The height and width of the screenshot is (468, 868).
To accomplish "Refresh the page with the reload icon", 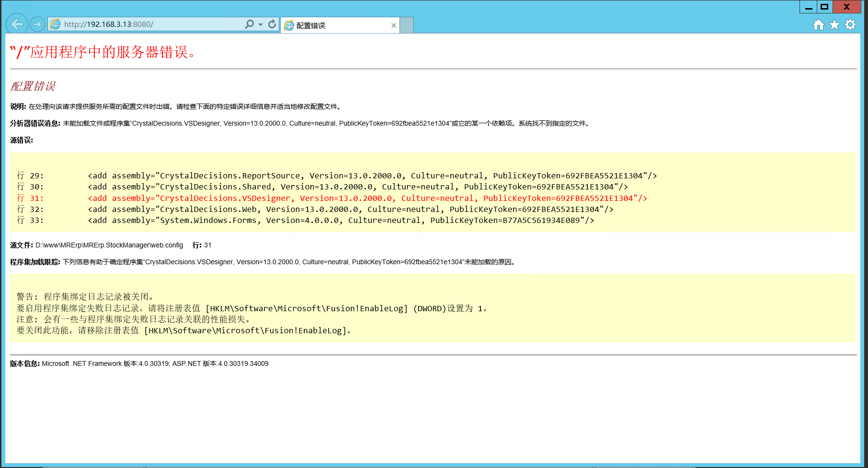I will pos(272,24).
